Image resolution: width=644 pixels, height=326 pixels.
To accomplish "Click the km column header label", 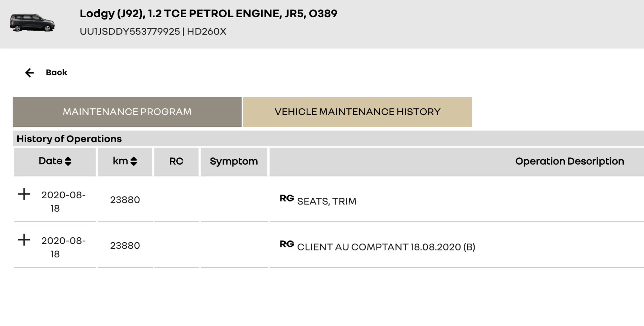I will pos(120,161).
